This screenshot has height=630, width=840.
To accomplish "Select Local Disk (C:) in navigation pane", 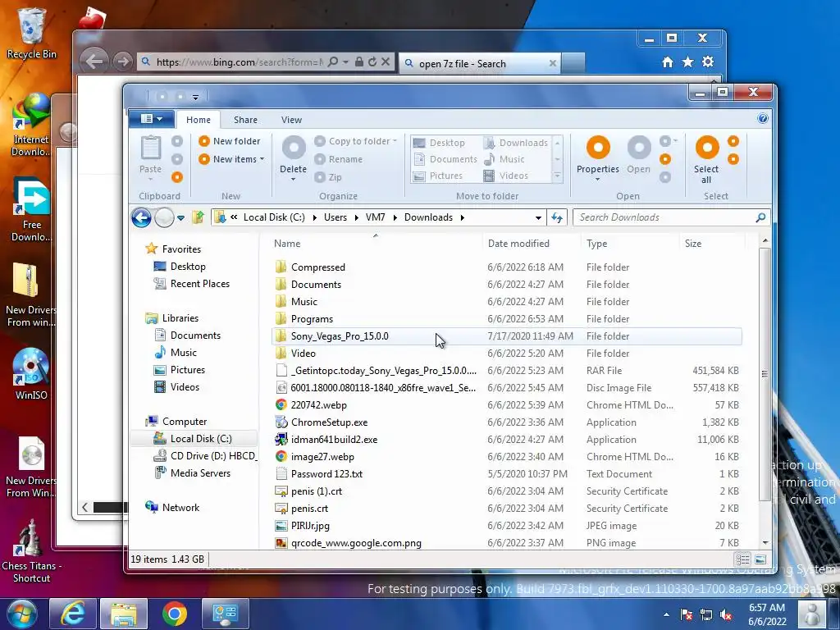I will point(193,438).
